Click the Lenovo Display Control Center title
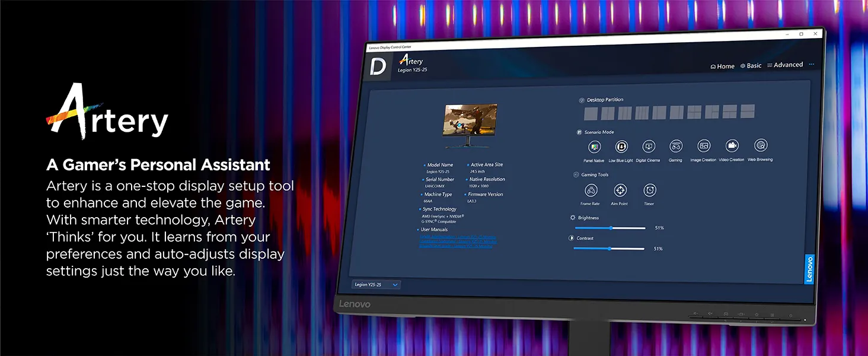This screenshot has width=868, height=356. [390, 47]
